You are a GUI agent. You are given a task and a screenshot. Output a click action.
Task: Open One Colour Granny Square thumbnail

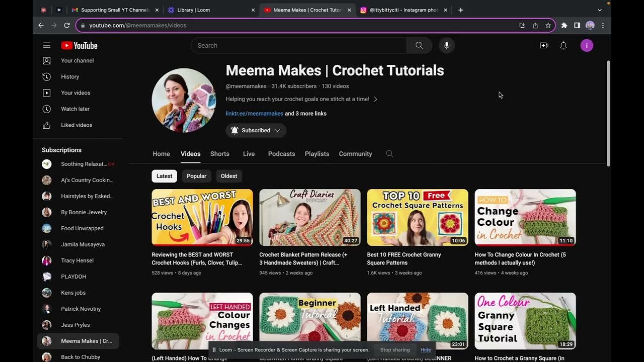(x=525, y=321)
